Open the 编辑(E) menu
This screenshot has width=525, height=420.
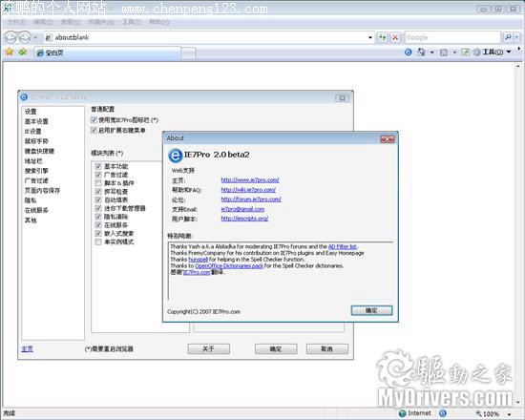click(x=43, y=22)
